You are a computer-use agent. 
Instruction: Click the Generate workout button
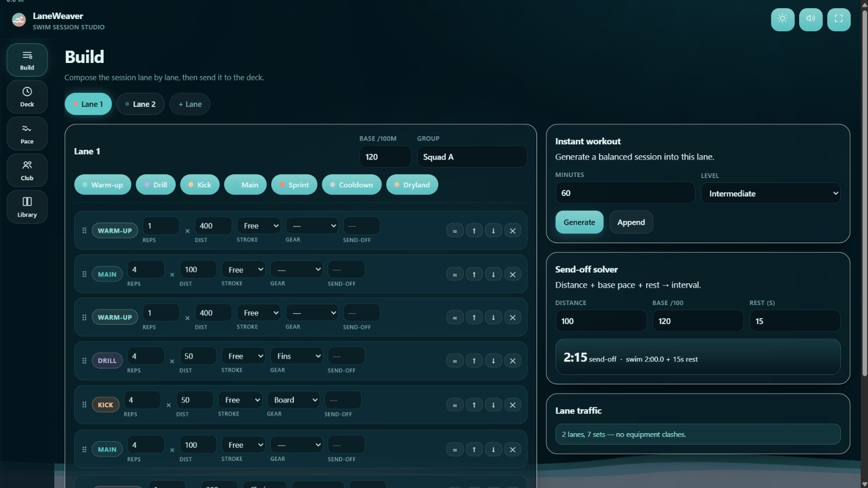point(579,223)
